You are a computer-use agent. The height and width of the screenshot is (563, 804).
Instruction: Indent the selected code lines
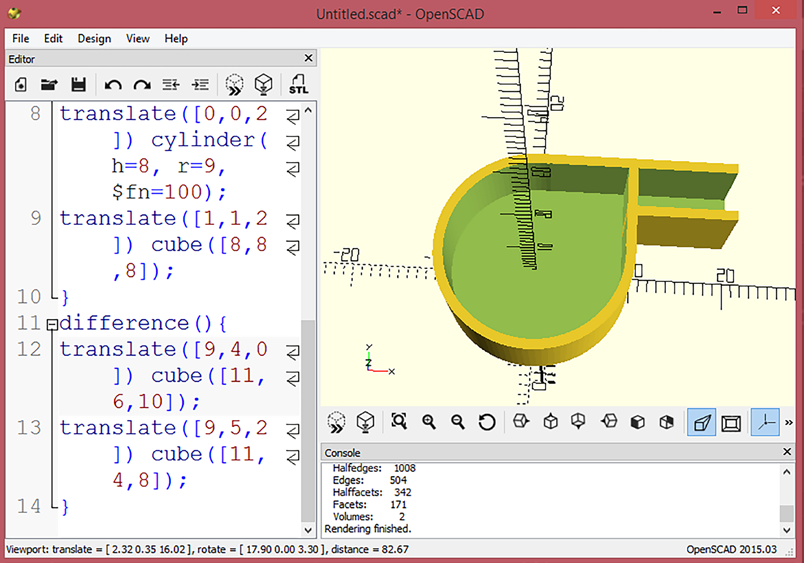(200, 85)
